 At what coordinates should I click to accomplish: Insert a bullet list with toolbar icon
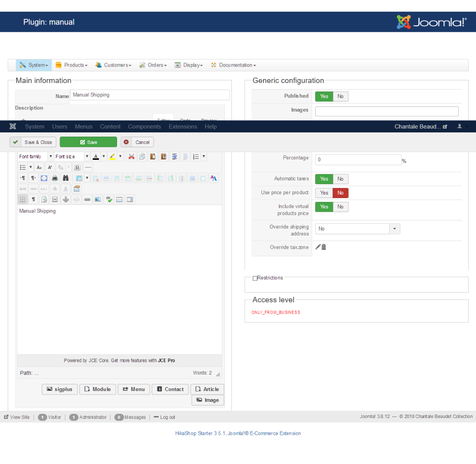[x=23, y=168]
